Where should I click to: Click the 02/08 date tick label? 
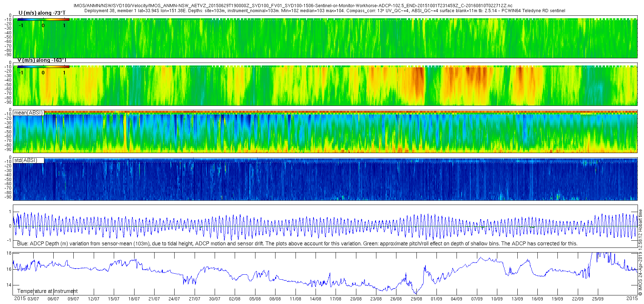pos(235,299)
